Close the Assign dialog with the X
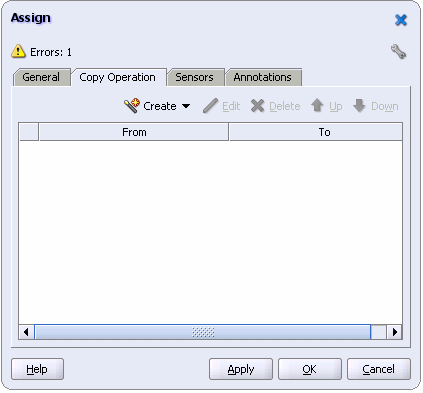This screenshot has height=393, width=423. (x=401, y=20)
